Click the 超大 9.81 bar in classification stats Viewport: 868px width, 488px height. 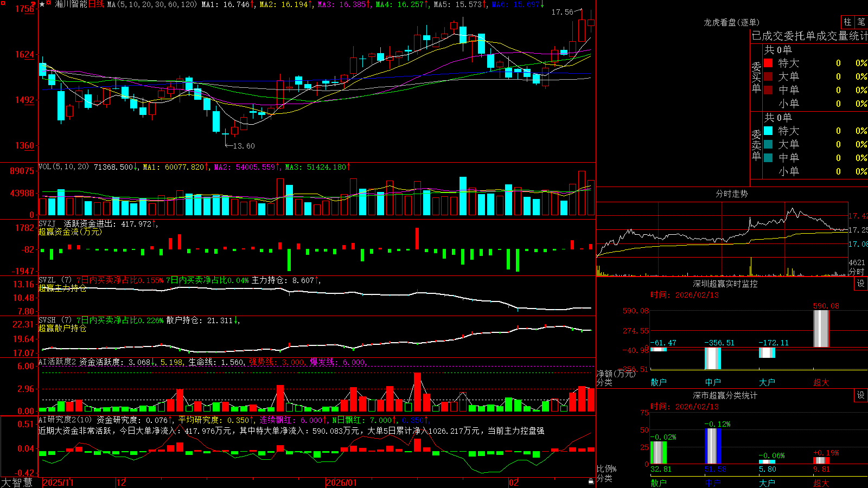821,461
